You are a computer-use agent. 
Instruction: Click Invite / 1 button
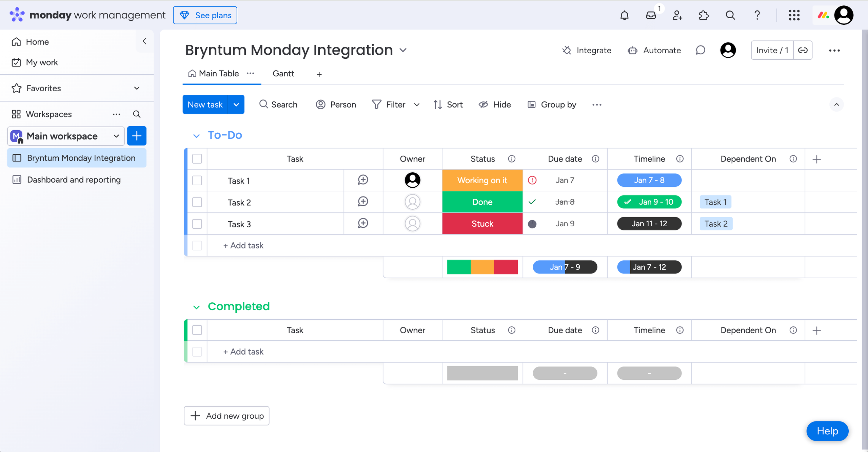tap(772, 50)
